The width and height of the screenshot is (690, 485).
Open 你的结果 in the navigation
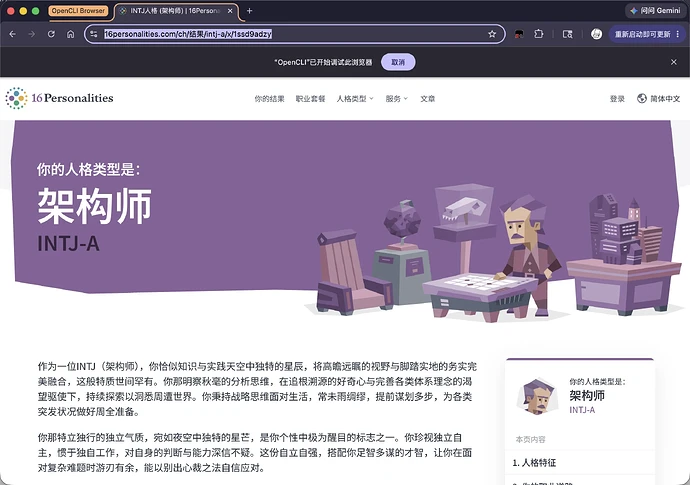(x=269, y=99)
